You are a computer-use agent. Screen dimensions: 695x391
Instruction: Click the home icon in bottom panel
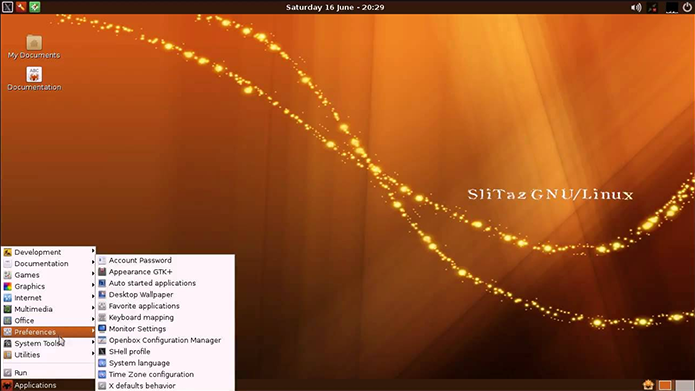pos(648,385)
